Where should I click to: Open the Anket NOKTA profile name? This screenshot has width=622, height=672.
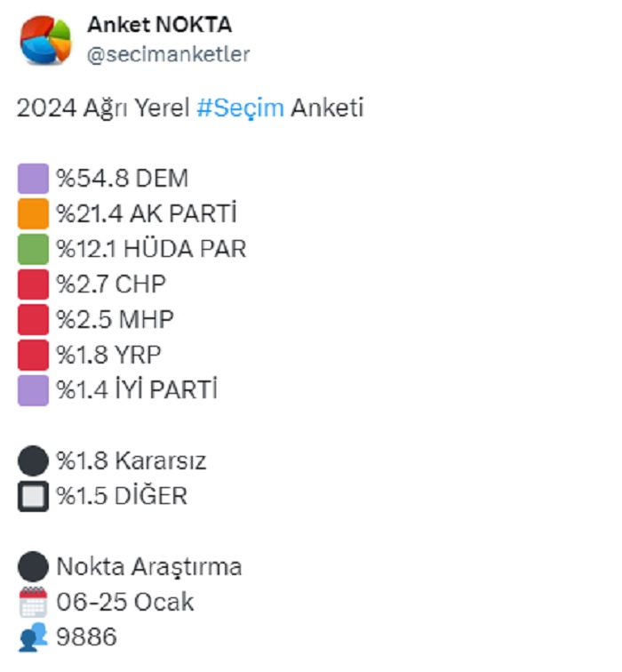[x=159, y=25]
